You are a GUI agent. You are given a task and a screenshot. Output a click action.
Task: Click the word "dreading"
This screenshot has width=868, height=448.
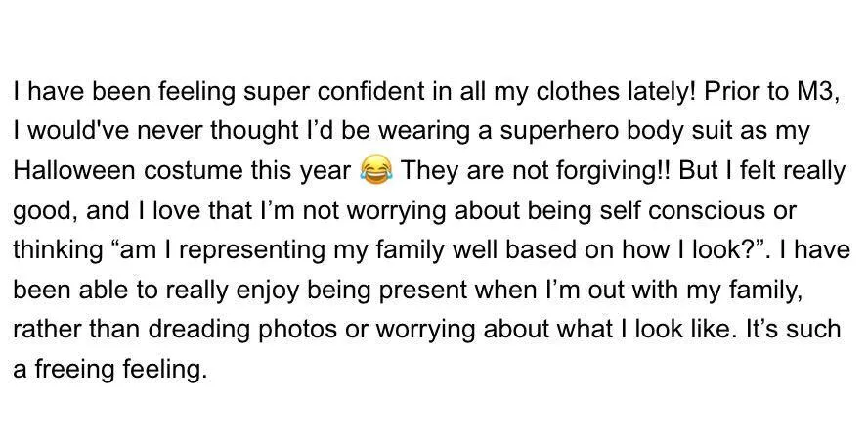[x=194, y=330]
